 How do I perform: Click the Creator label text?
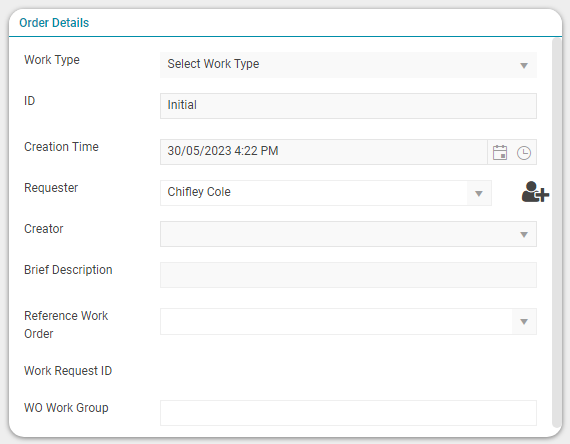click(x=44, y=229)
